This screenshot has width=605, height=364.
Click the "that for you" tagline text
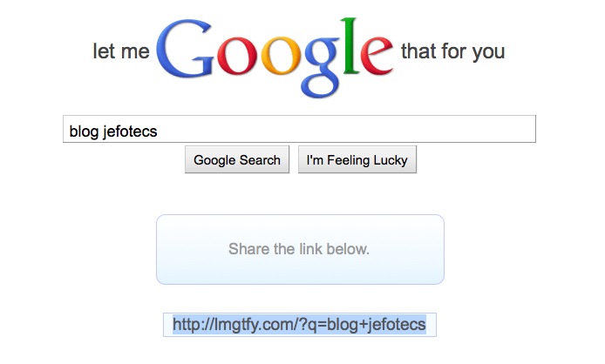(452, 51)
